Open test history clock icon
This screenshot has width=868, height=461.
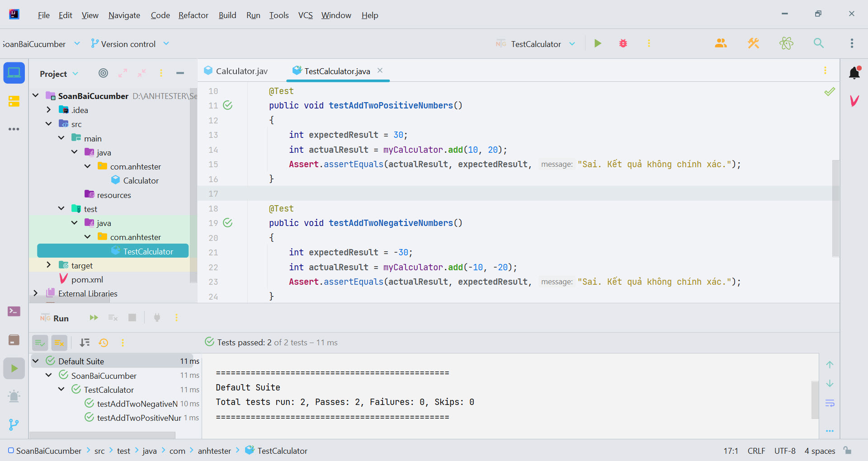click(104, 343)
